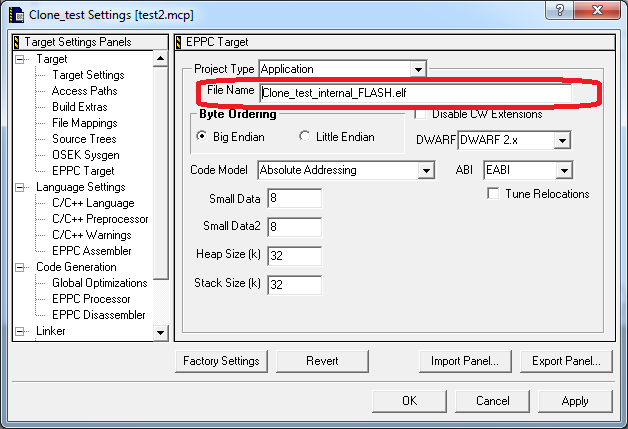Select Source Trees in the tree
Image resolution: width=628 pixels, height=429 pixels.
click(x=84, y=139)
